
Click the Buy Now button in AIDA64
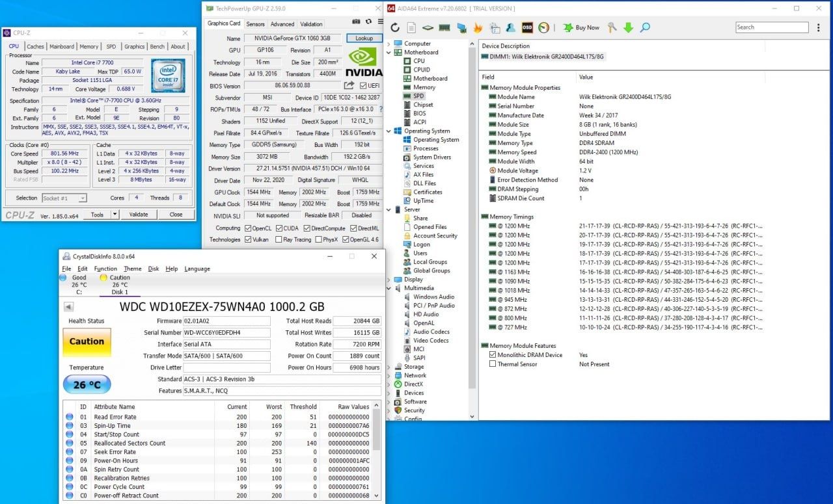click(580, 27)
